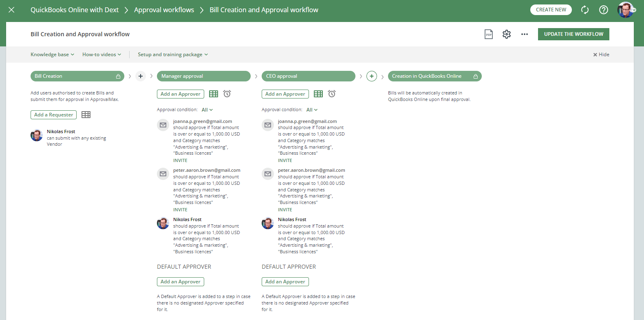Click envelope icon for peter.aaron.brown in CEO approval
This screenshot has width=644, height=320.
[268, 174]
